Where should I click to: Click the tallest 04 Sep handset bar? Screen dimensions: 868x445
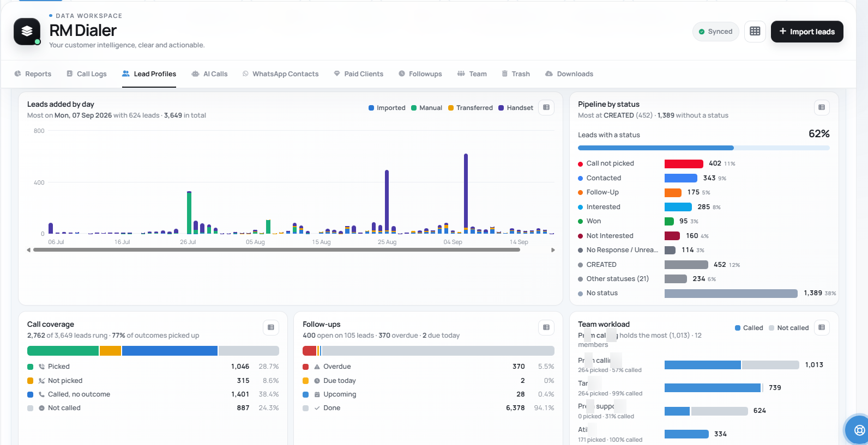466,191
